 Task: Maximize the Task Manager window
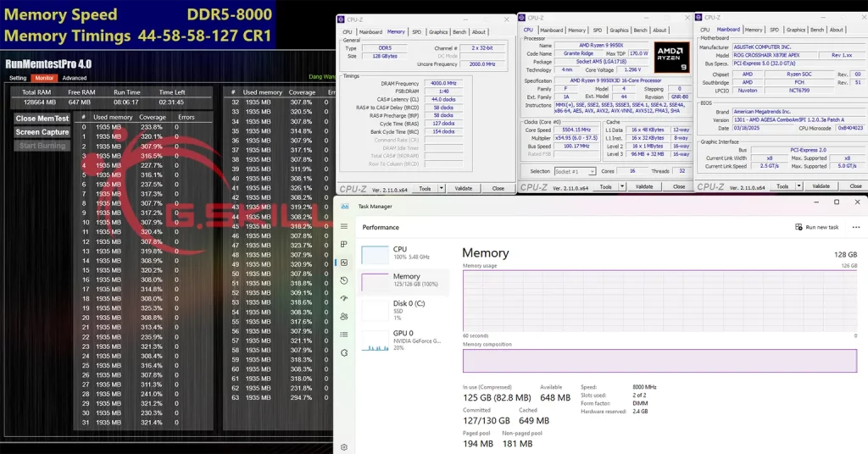click(x=837, y=202)
